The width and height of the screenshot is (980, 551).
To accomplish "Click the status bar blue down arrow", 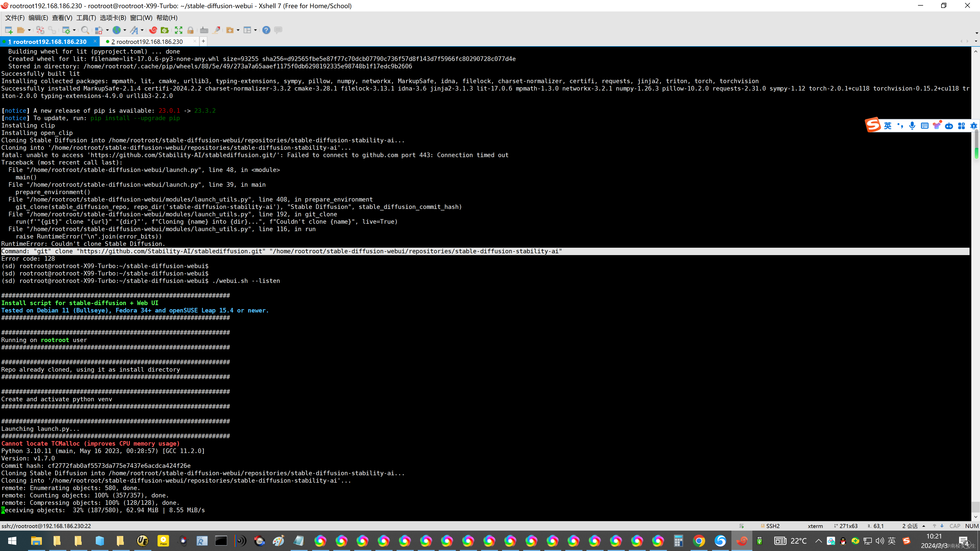I will coord(942,526).
